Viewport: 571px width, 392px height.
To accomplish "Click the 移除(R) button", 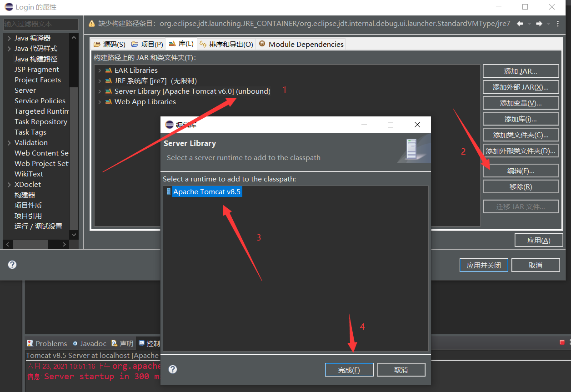I will 521,186.
